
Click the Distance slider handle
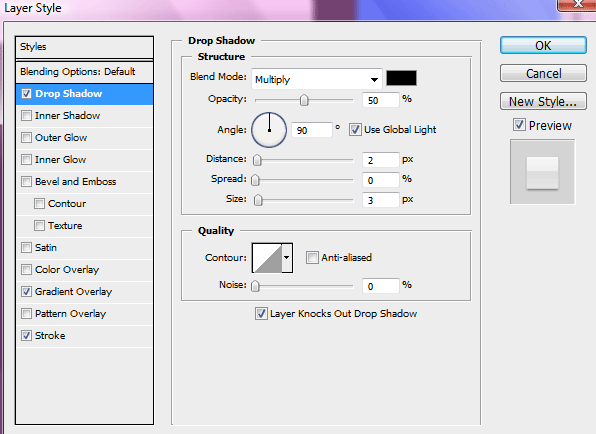click(257, 160)
